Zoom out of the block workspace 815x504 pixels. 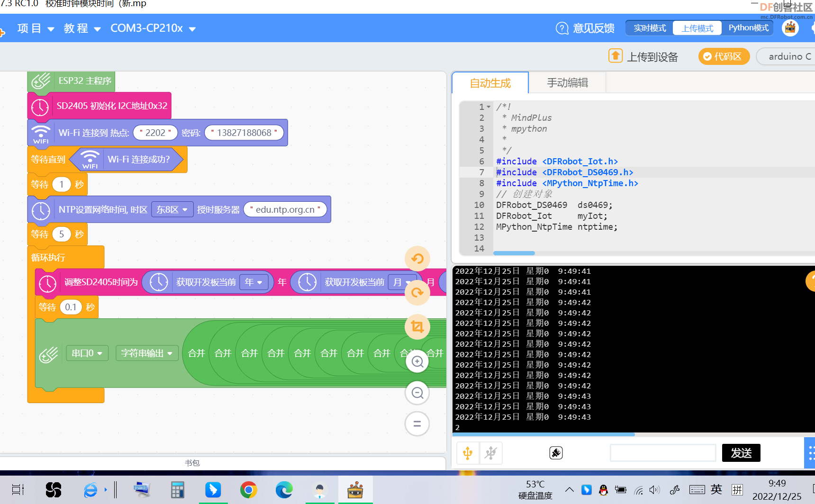coord(417,393)
